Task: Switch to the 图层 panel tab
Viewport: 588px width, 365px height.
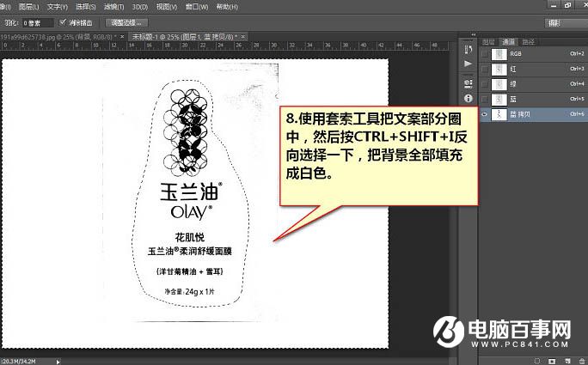Action: tap(488, 42)
